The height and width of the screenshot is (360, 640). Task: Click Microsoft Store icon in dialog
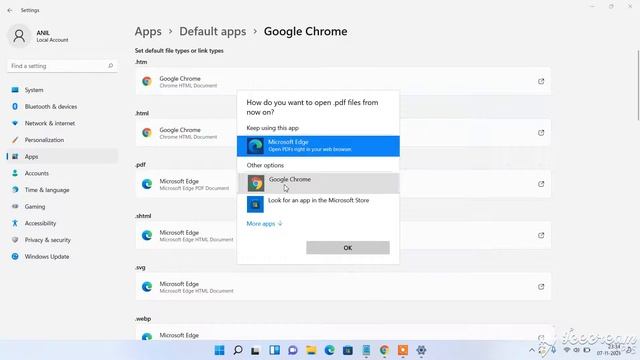click(x=255, y=204)
